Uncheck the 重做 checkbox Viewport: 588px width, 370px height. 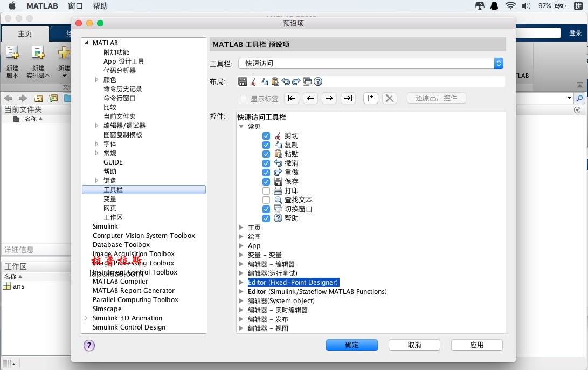266,173
